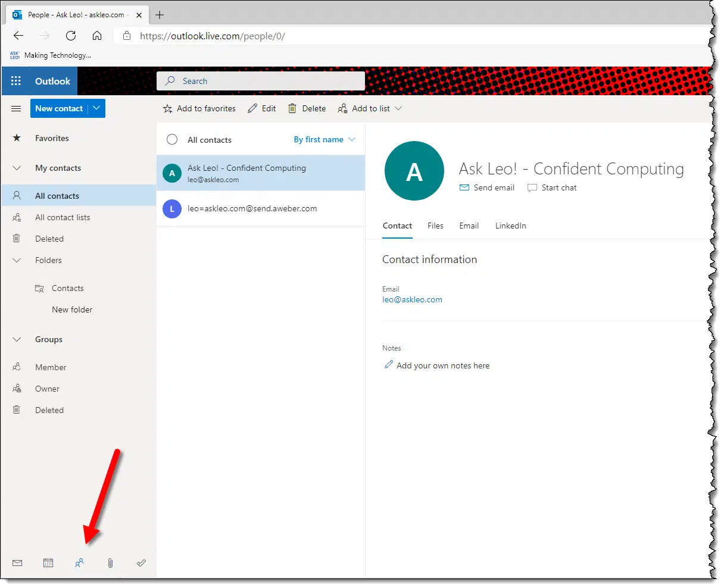Click Add to favorites star button
This screenshot has width=727, height=588.
click(199, 108)
